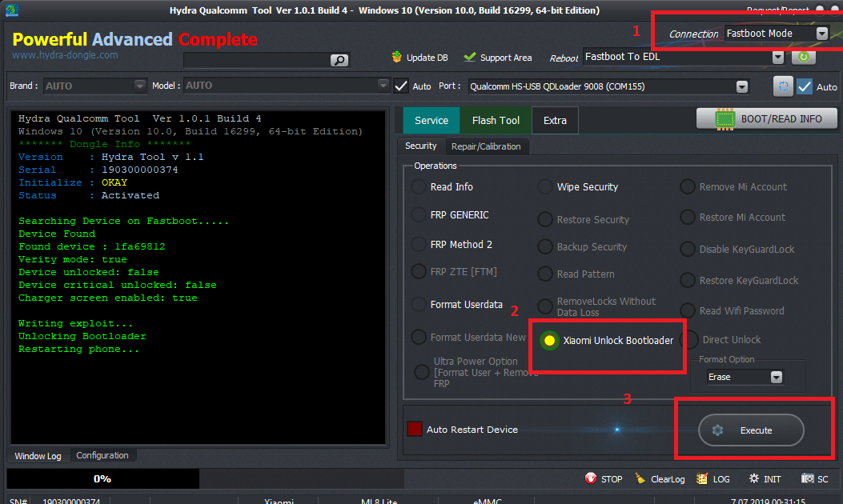
Task: Select the FRP Method 2 option
Action: [419, 244]
